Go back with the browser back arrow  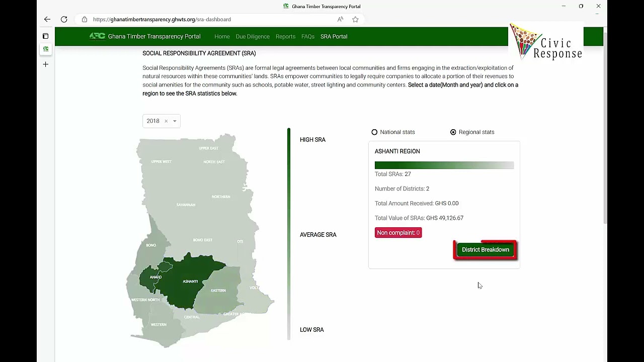[x=47, y=19]
